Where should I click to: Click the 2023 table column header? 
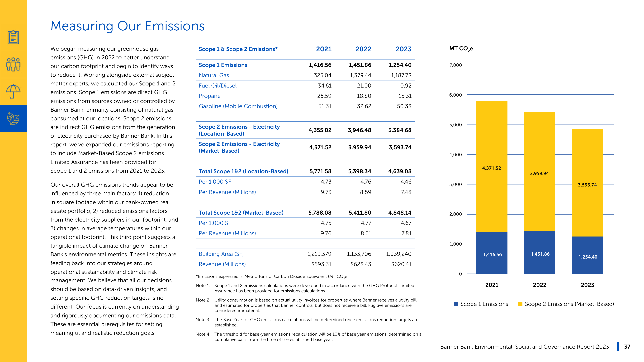403,49
